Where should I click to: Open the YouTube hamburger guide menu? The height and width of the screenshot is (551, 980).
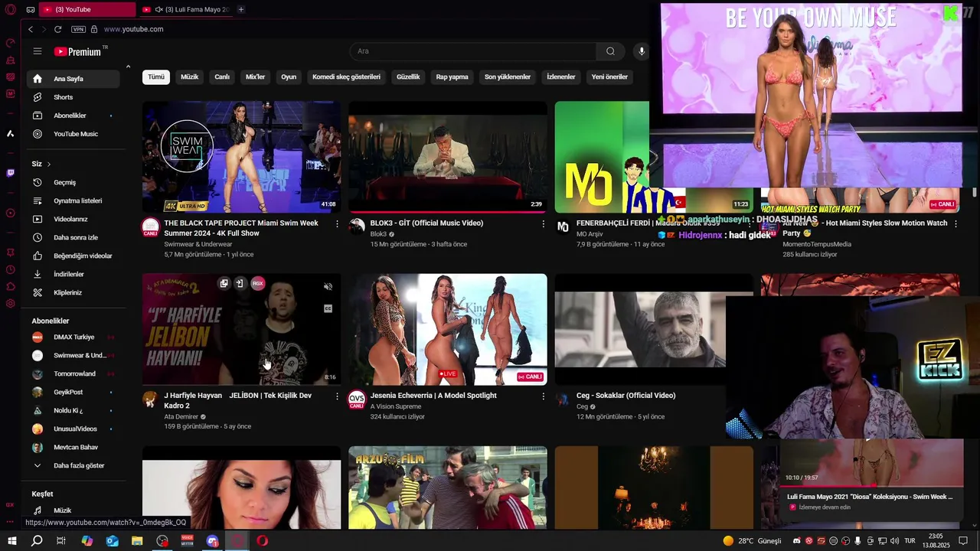tap(37, 51)
